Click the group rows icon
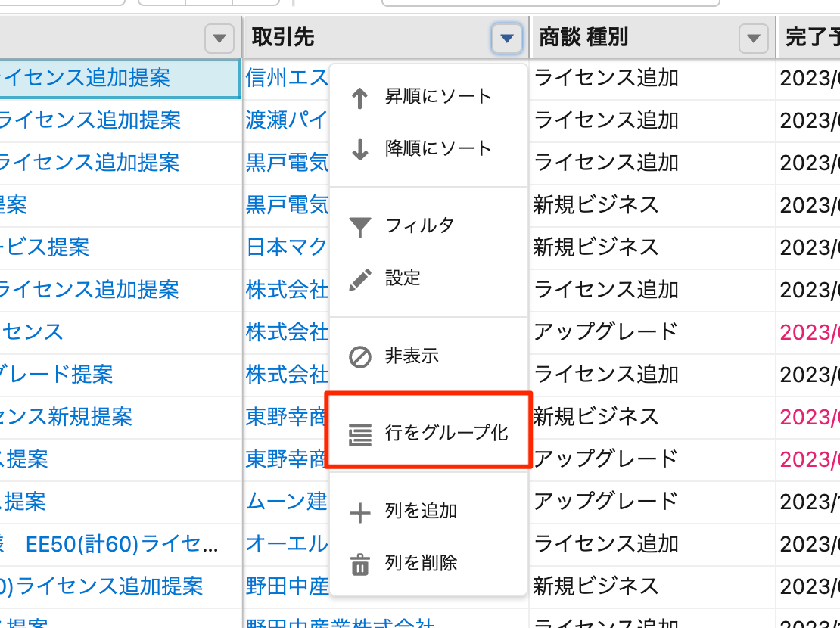The height and width of the screenshot is (628, 840). [x=360, y=434]
